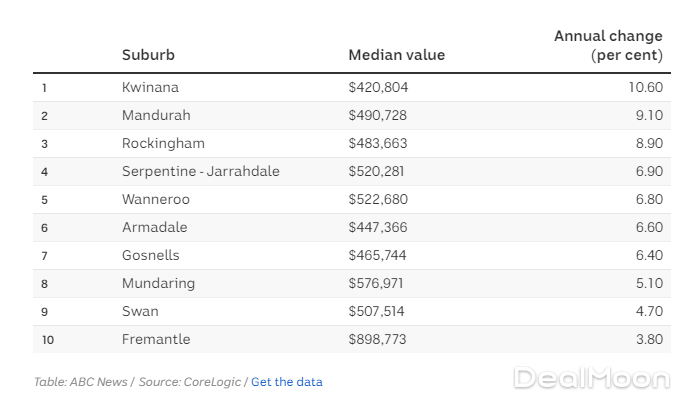This screenshot has height=402, width=684.
Task: Click Fremantle's median value $898,773
Action: coord(377,339)
